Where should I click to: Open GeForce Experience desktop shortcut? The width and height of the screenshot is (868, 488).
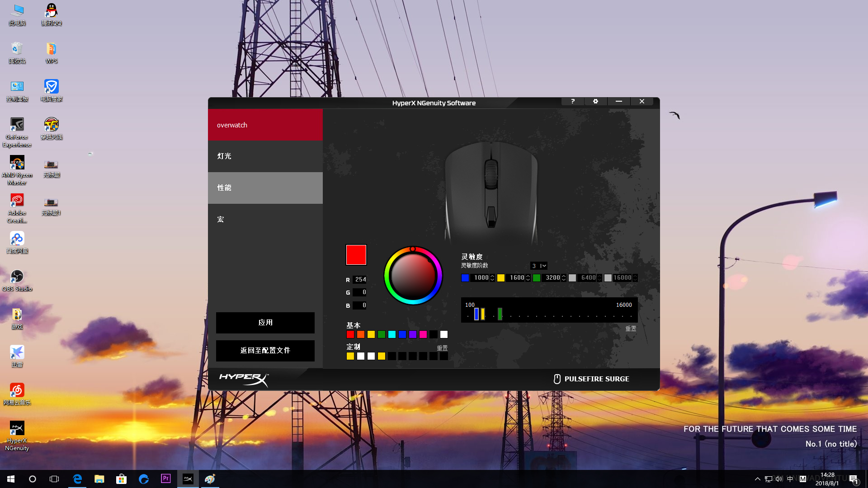pos(17,125)
